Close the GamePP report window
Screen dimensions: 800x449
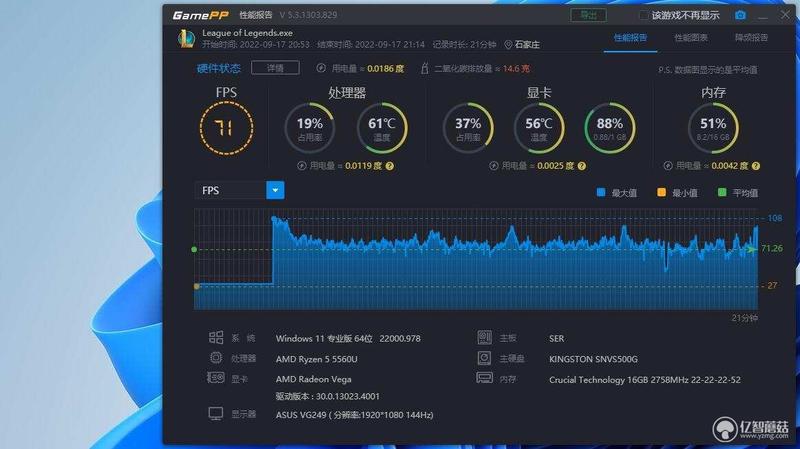tap(785, 15)
